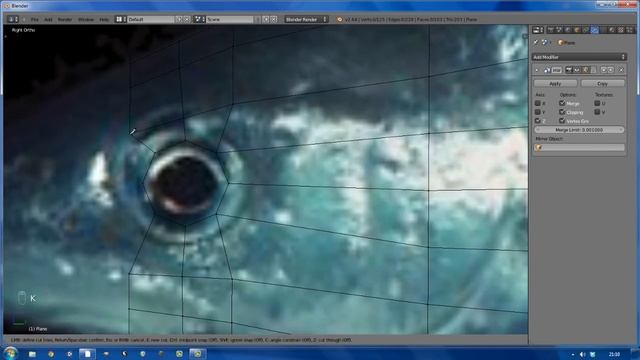The width and height of the screenshot is (640, 360).
Task: Toggle the Vertex Groups checkbox
Action: [562, 121]
